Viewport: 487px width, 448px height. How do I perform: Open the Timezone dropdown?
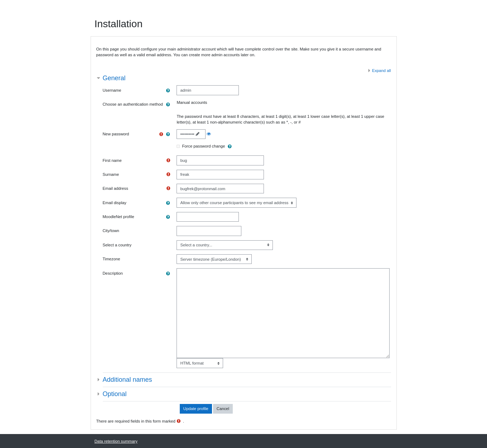point(214,259)
